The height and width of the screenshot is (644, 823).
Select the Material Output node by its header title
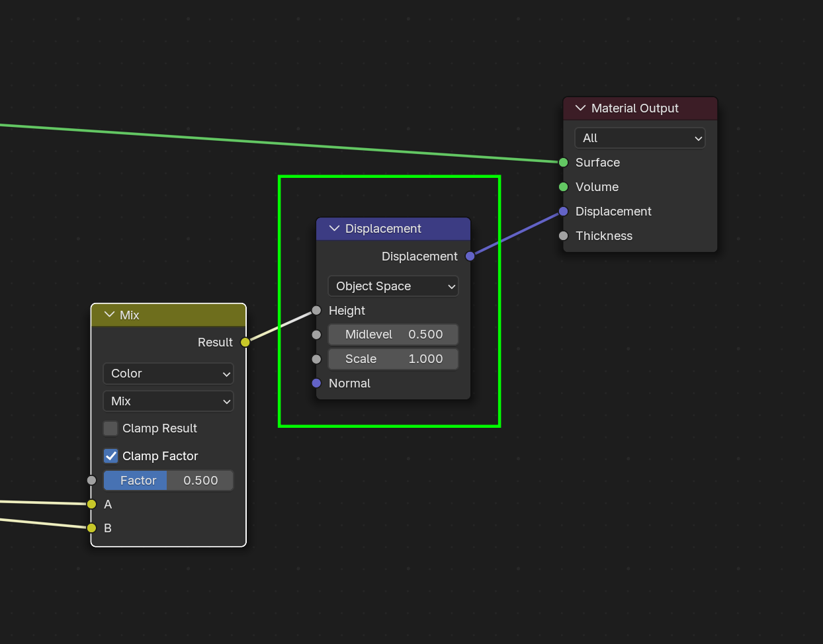click(635, 108)
